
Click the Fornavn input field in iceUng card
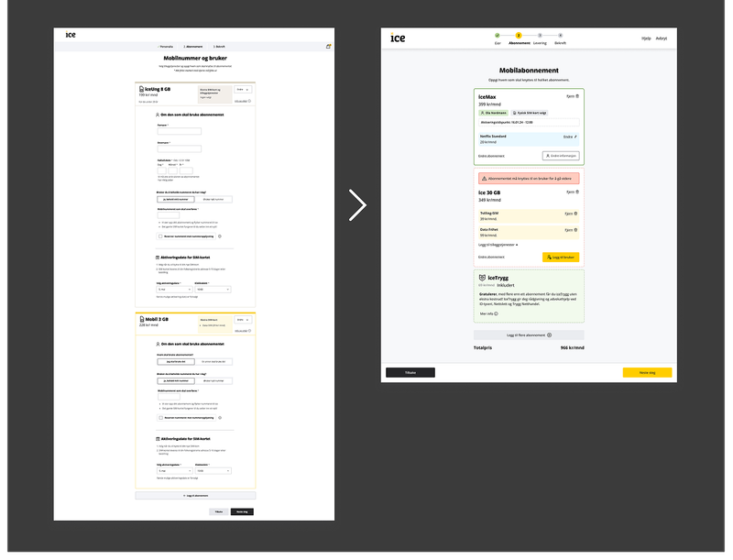179,131
